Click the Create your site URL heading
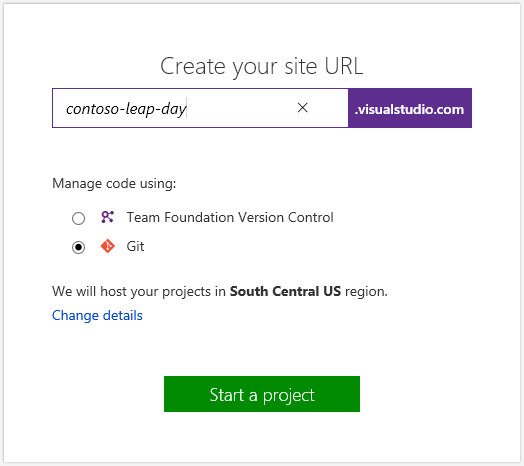524x466 pixels. pos(262,67)
